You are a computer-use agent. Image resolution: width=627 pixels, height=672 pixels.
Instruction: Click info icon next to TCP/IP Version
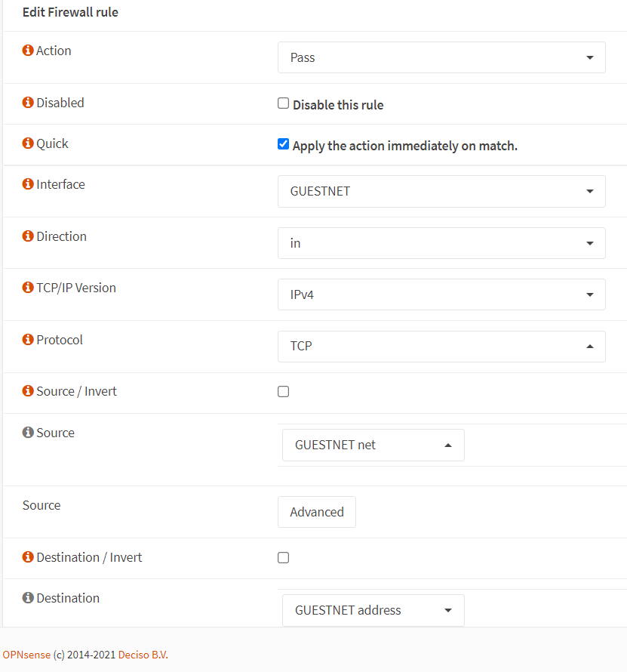coord(28,288)
